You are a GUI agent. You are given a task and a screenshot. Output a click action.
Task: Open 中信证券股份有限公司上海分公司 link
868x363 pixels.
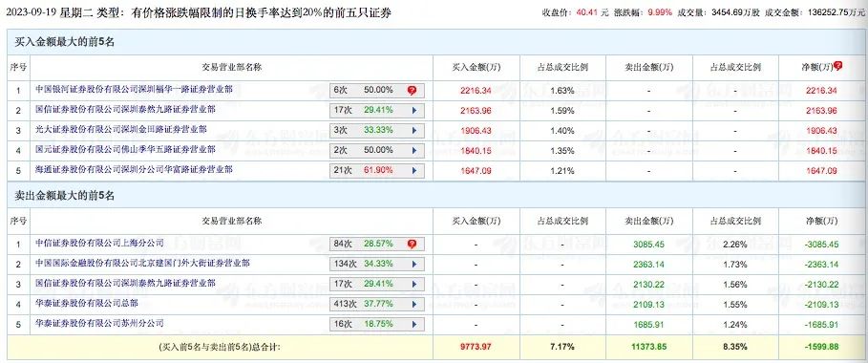tap(99, 243)
